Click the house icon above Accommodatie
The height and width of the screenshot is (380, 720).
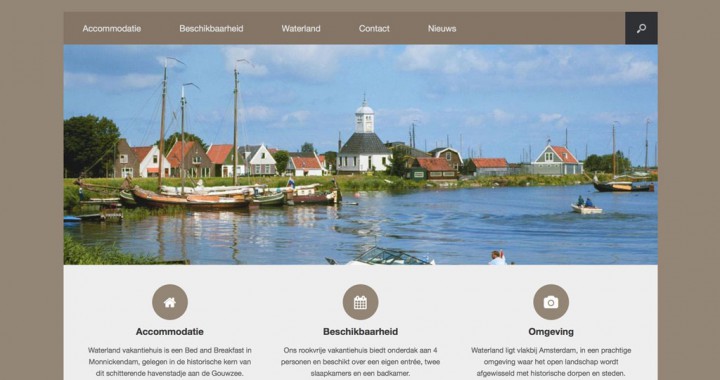pyautogui.click(x=170, y=302)
